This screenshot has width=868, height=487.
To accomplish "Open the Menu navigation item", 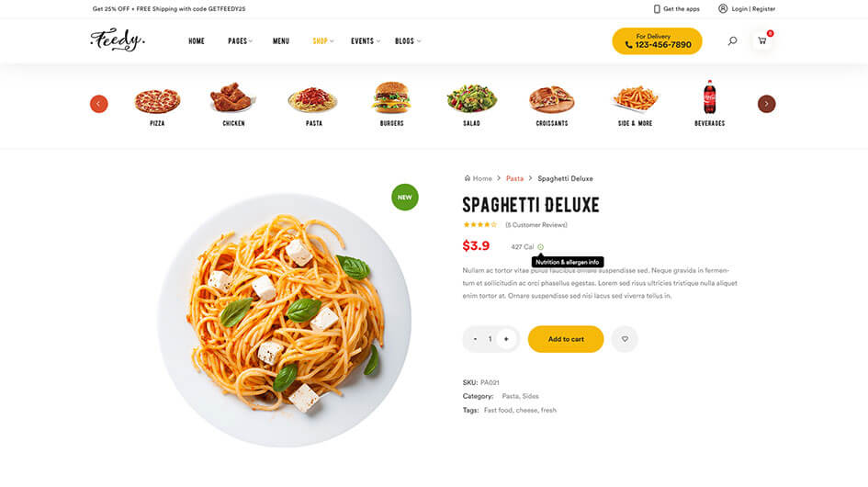I will 281,41.
